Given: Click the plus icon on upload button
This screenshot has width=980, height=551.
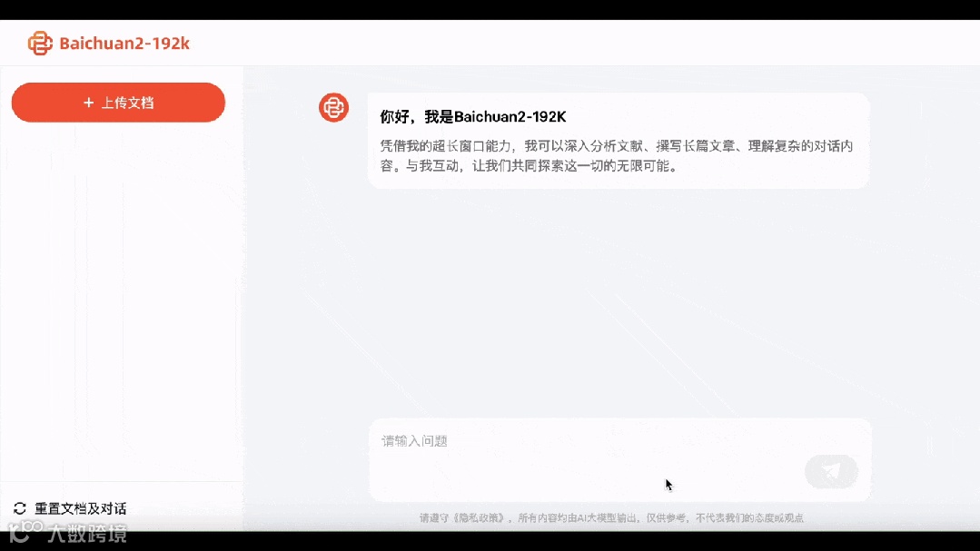Looking at the screenshot, I should tap(89, 103).
